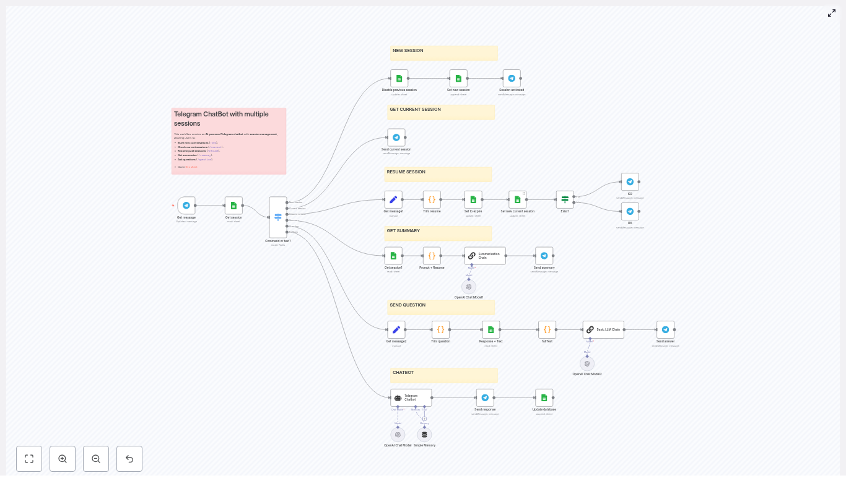Open the Simple Memory node
Viewport: 846px width, 504px height.
tap(424, 435)
